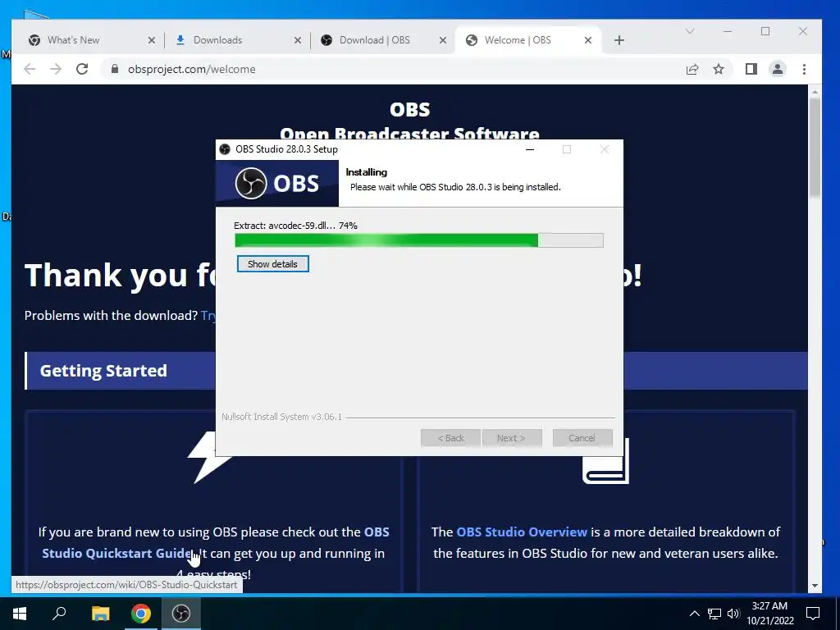Open the notification center icon

(813, 614)
